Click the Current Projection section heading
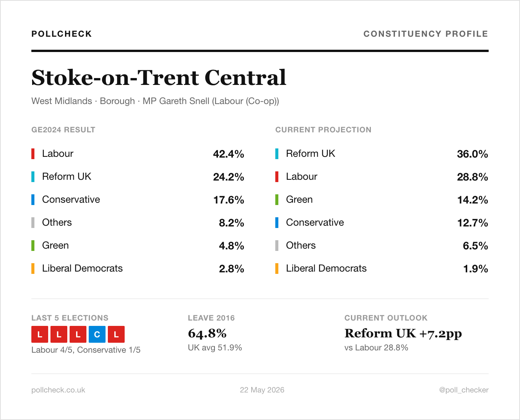 pos(323,130)
